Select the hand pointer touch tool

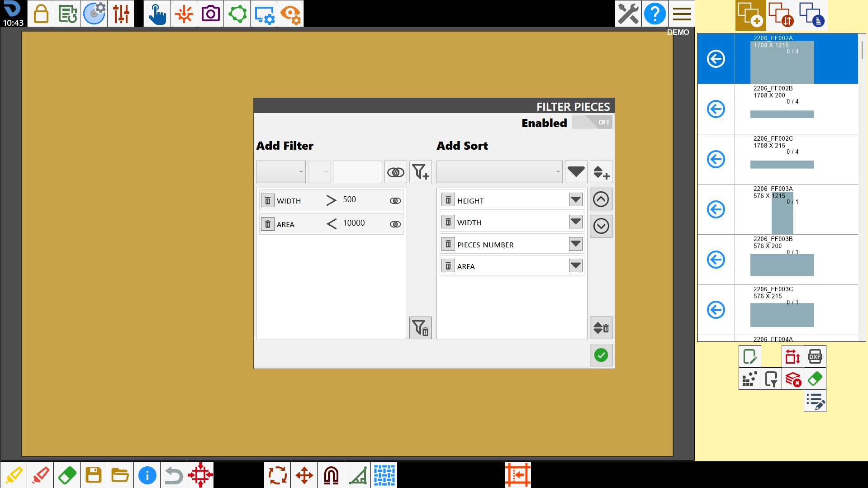(x=157, y=14)
